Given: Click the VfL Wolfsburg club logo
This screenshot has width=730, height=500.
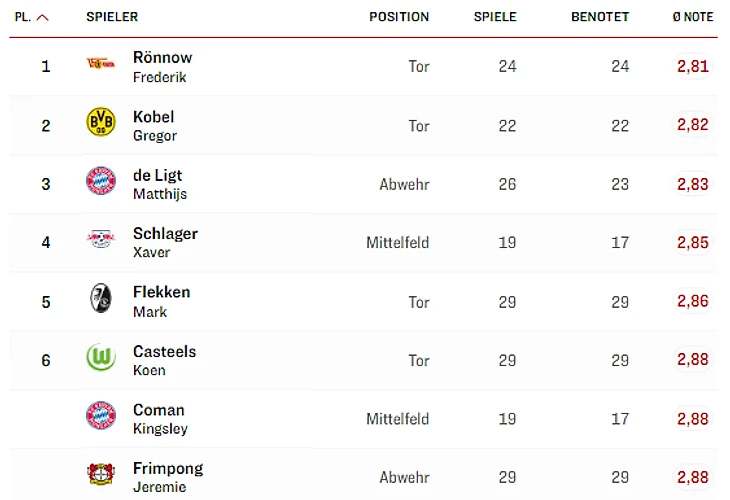Looking at the screenshot, I should point(100,358).
